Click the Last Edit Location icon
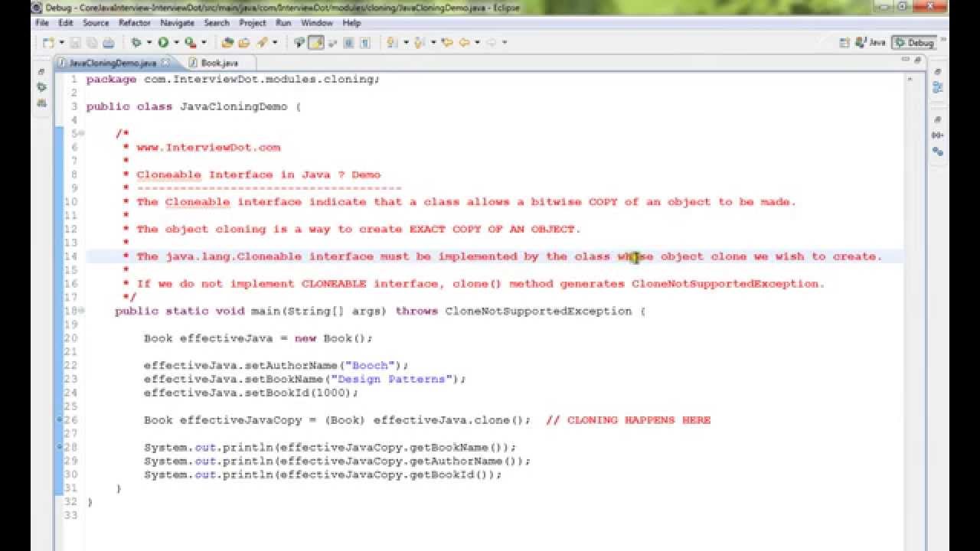Image resolution: width=980 pixels, height=551 pixels. 447,43
